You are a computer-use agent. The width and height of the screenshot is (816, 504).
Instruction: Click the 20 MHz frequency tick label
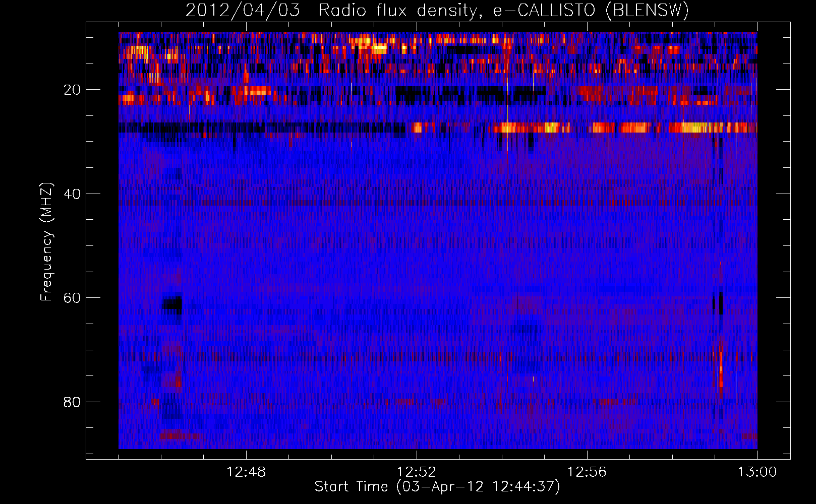73,90
